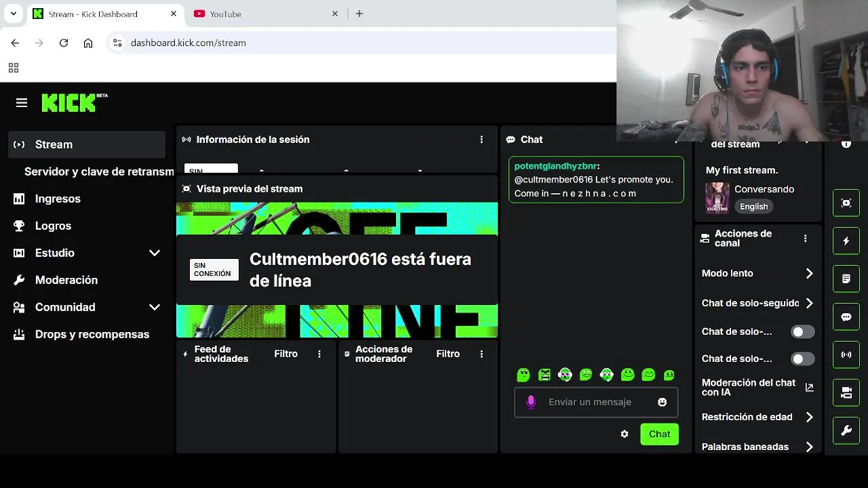Click the chat bubble icon in right rail
The image size is (868, 488).
[846, 317]
